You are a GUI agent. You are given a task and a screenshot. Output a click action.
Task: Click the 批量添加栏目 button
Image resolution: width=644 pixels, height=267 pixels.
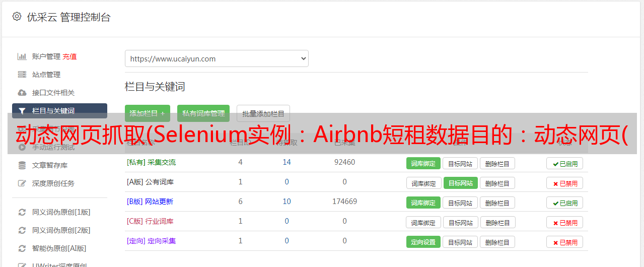(263, 113)
